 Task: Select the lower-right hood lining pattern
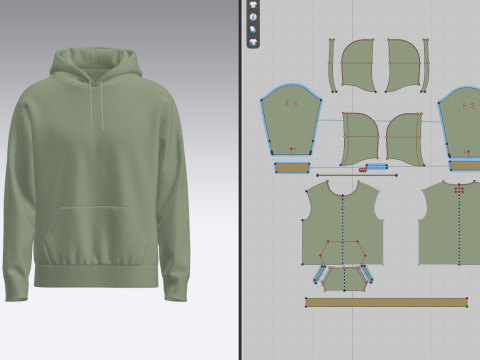coord(405,139)
